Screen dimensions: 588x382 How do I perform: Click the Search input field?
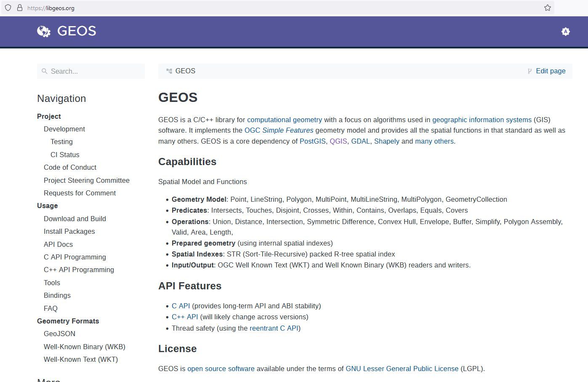(91, 71)
